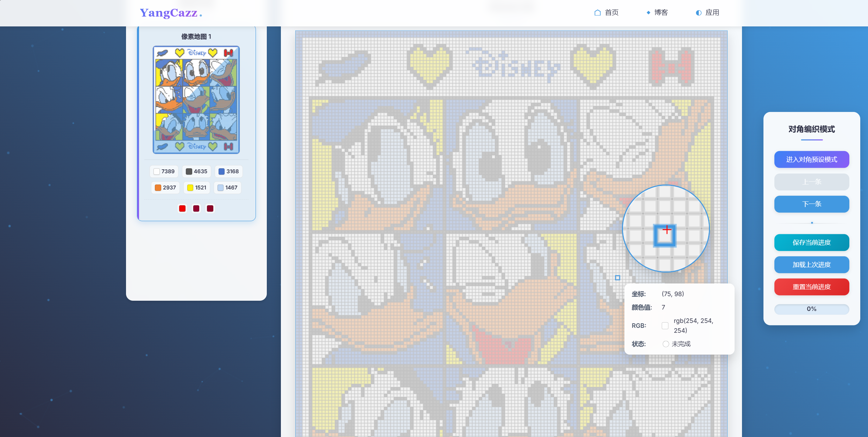
Task: Click the diamond icon beside 博客
Action: 648,13
